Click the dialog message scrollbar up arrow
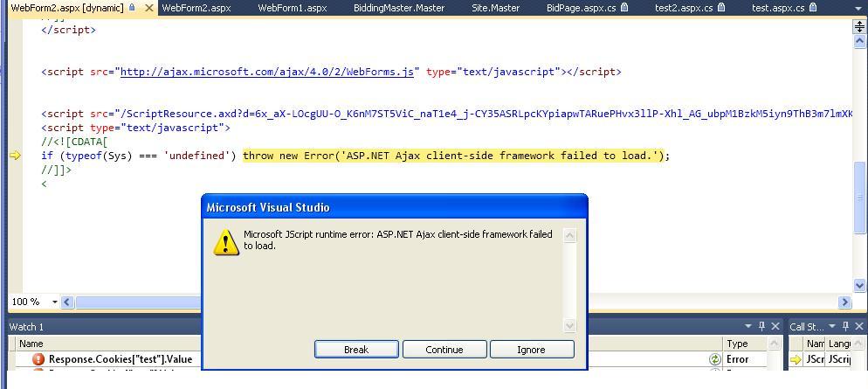This screenshot has width=868, height=389. (x=569, y=235)
